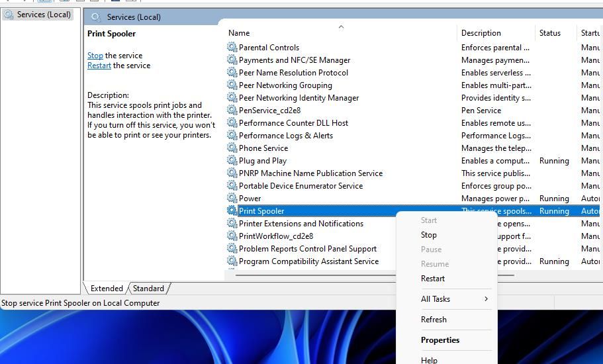
Task: Click the Running status of Plug and Play
Action: click(554, 161)
